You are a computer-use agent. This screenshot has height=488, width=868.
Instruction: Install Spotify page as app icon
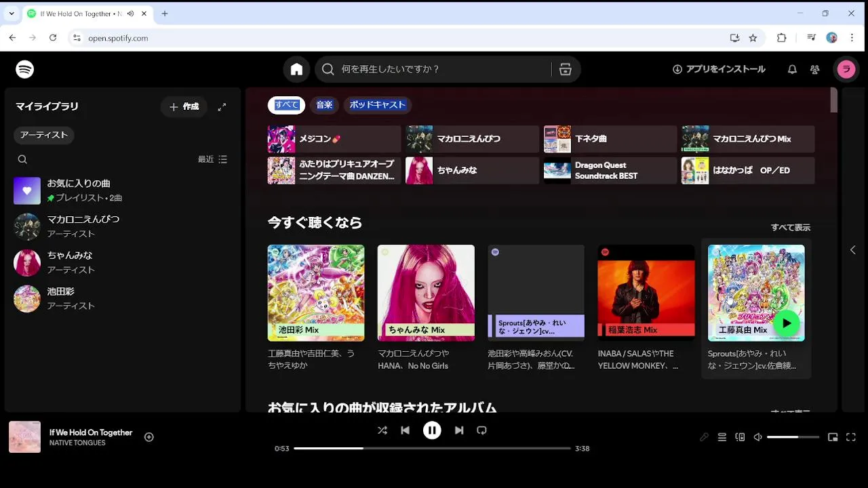tap(734, 38)
